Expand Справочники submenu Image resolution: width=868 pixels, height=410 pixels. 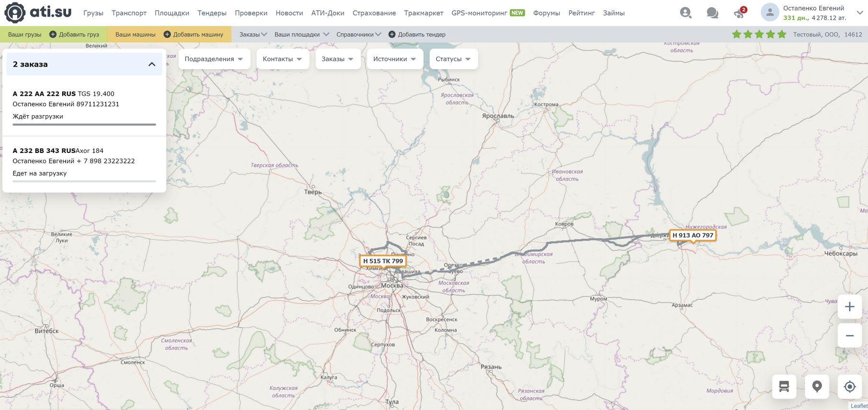pyautogui.click(x=359, y=35)
